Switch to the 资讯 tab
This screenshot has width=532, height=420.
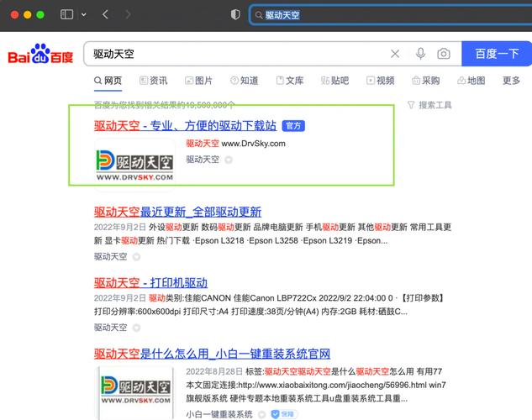(x=153, y=81)
